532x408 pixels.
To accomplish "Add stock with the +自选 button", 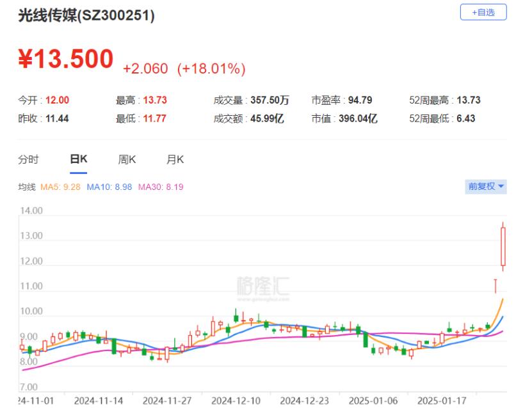I will click(483, 12).
